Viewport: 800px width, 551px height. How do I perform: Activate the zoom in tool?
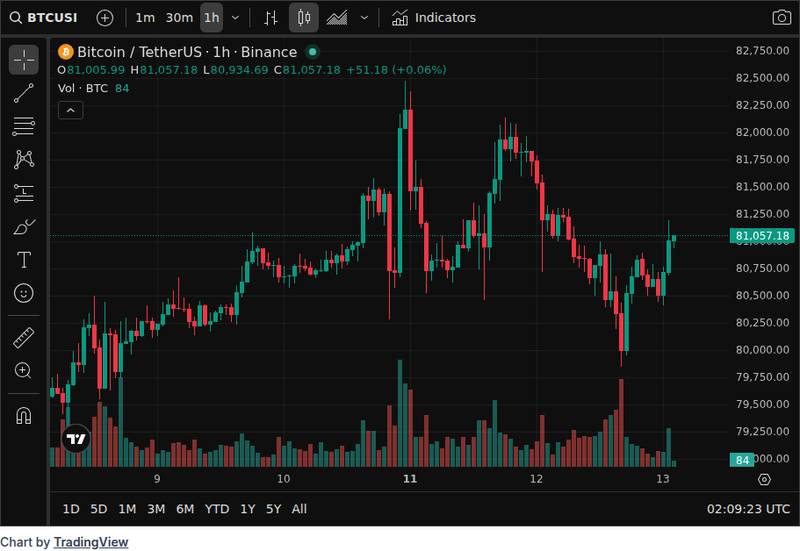click(x=23, y=370)
